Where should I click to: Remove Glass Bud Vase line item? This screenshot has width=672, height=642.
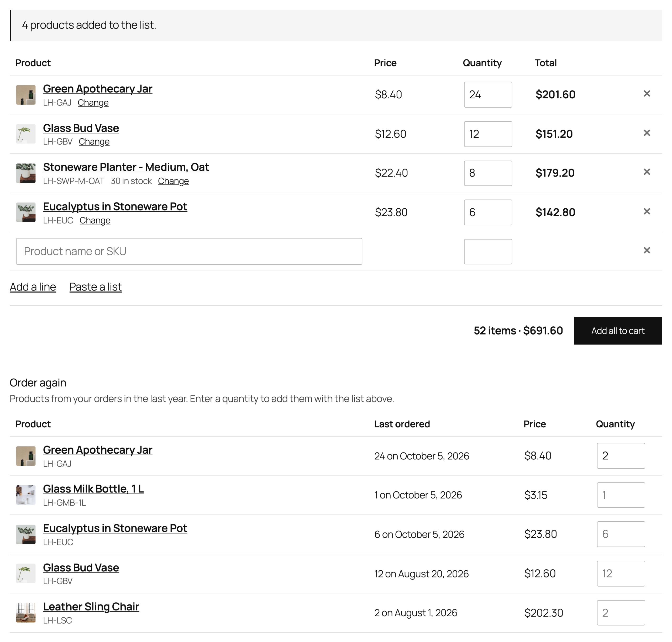point(647,133)
